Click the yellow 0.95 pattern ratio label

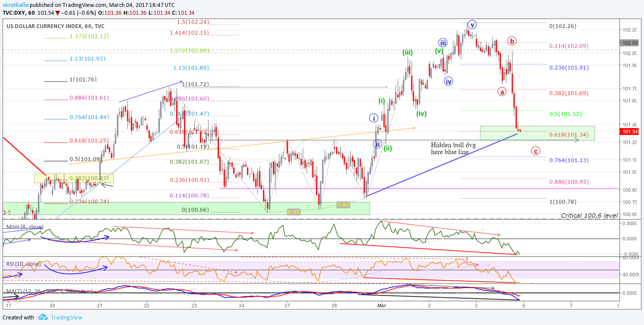[294, 212]
